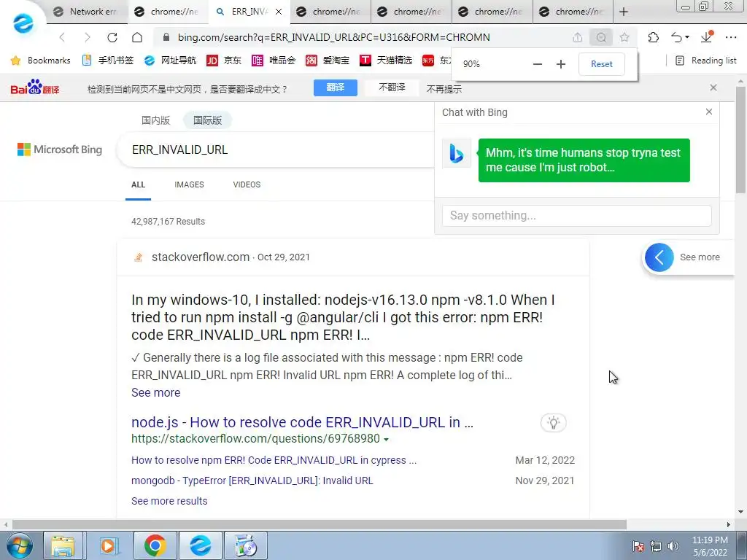The image size is (747, 560).
Task: Increase zoom with plus button
Action: [561, 64]
